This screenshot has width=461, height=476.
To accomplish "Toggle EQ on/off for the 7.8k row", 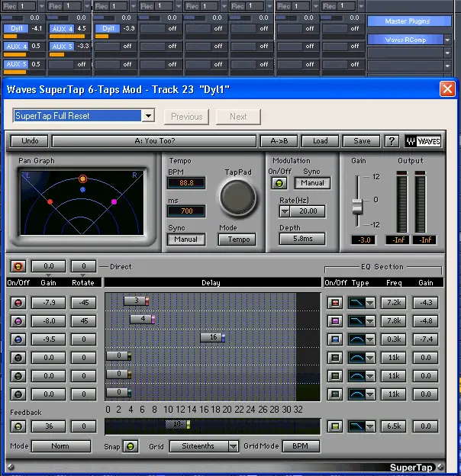I will pyautogui.click(x=335, y=321).
